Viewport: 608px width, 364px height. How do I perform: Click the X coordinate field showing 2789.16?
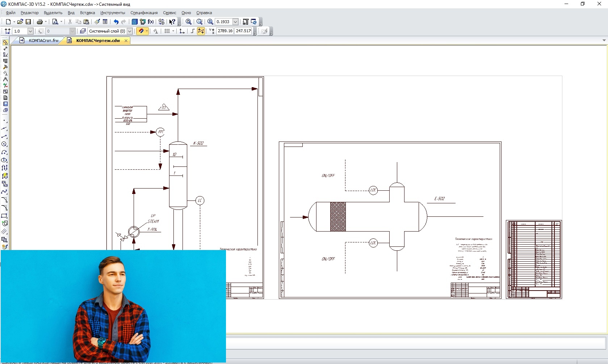pos(225,31)
